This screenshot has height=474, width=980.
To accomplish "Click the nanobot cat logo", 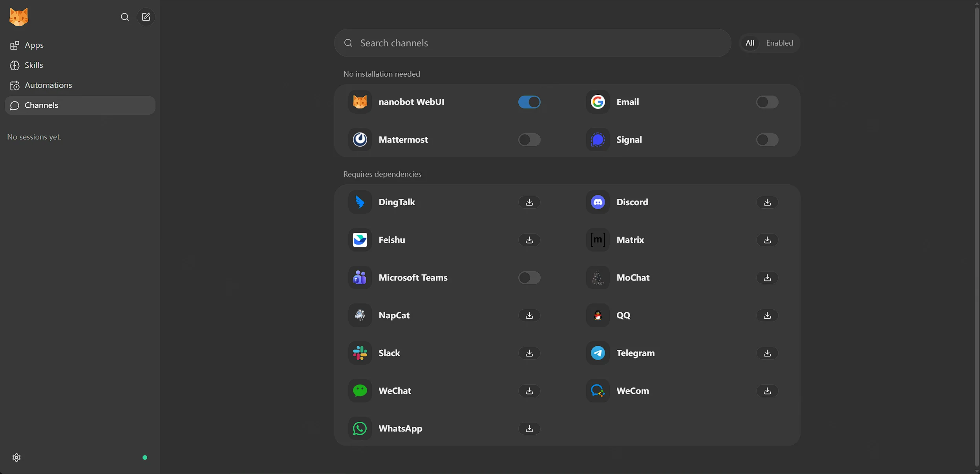I will click(x=19, y=17).
